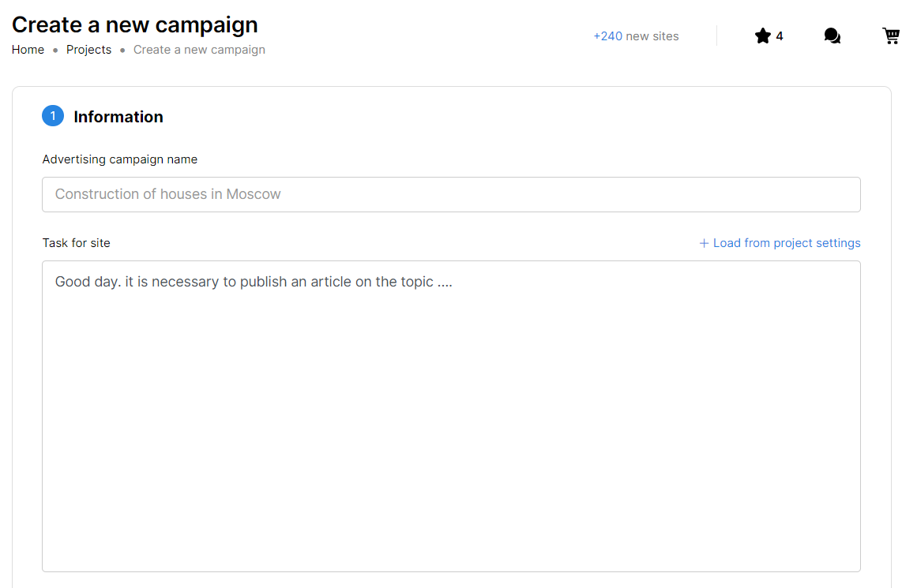The width and height of the screenshot is (902, 588).
Task: Click the Task for site label
Action: click(x=76, y=242)
